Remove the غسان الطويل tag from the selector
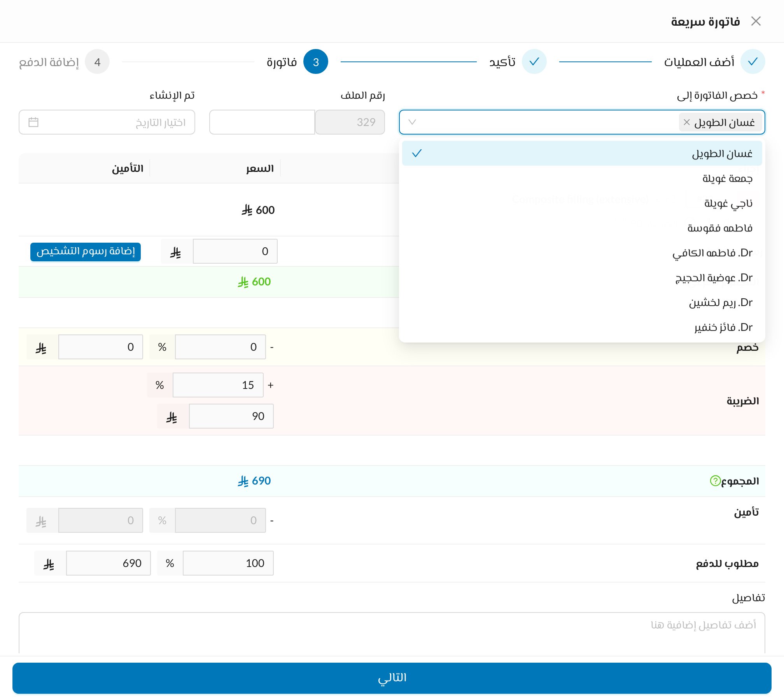Screen dimensions: 784x700 click(687, 122)
